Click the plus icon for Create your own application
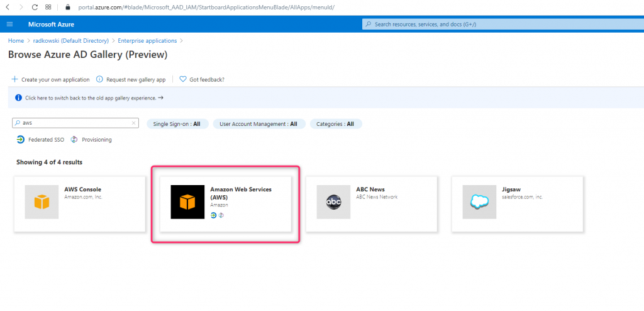The height and width of the screenshot is (311, 644). click(x=14, y=79)
